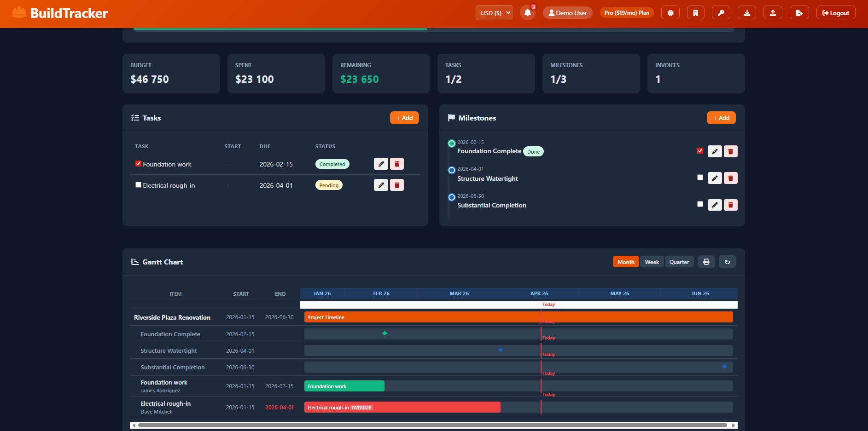Open API key settings via key icon

(721, 12)
